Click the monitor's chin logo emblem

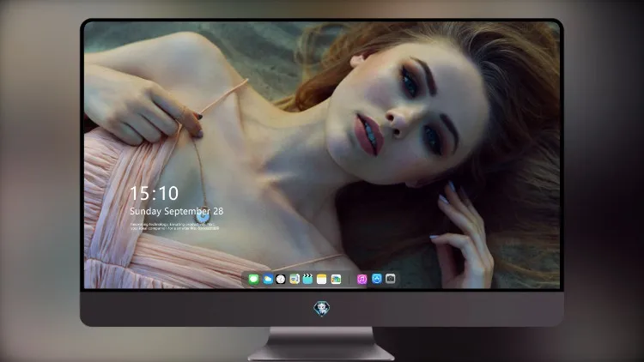click(x=322, y=309)
